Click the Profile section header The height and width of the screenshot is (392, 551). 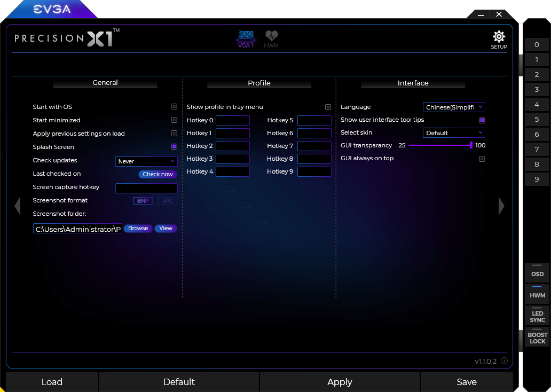(x=259, y=83)
